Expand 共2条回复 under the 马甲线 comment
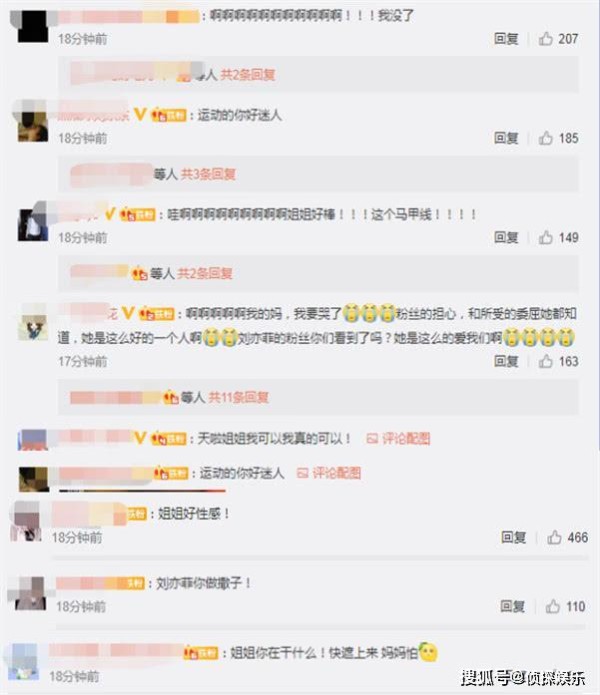Viewport: 600px width, 695px height. 205,273
